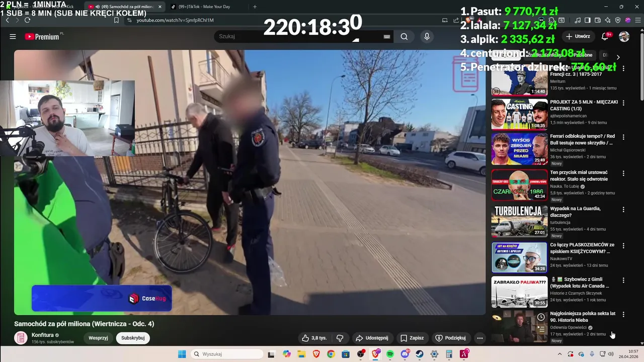This screenshot has height=362, width=644.
Task: Open Spotify from the taskbar
Action: point(390,354)
